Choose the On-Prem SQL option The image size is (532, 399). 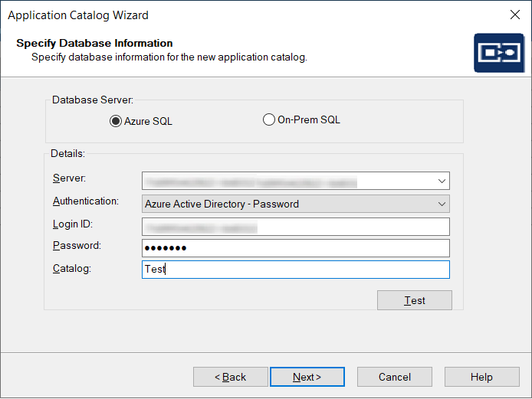click(268, 119)
